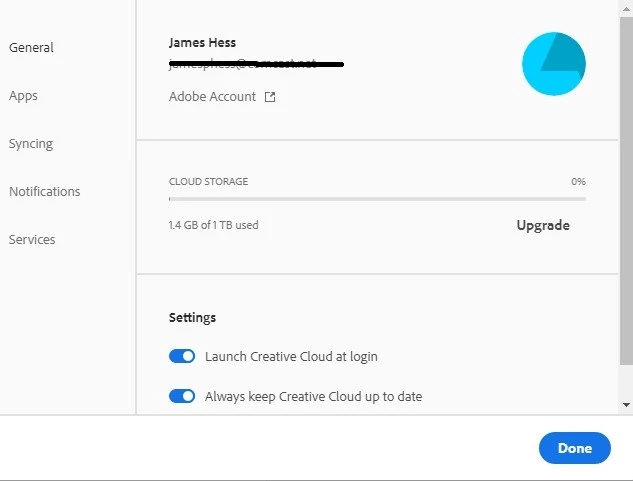Click the Upgrade storage button

(543, 225)
